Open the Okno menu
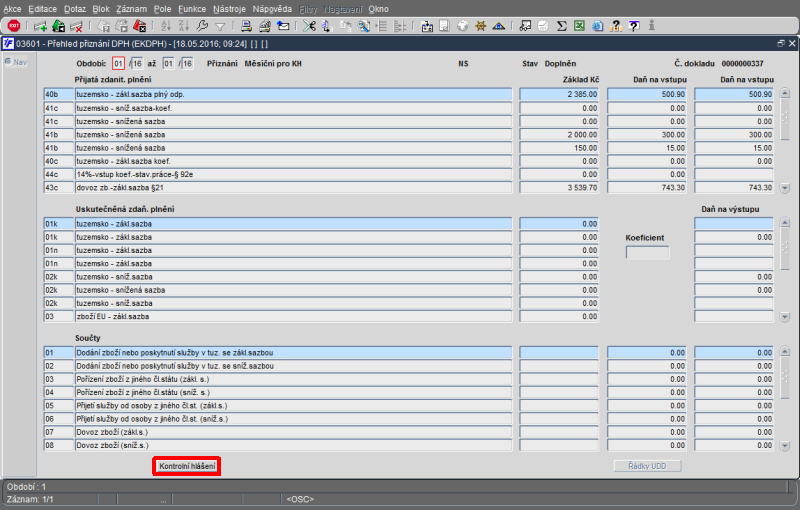Screen dimensions: 800x510 tap(378, 9)
